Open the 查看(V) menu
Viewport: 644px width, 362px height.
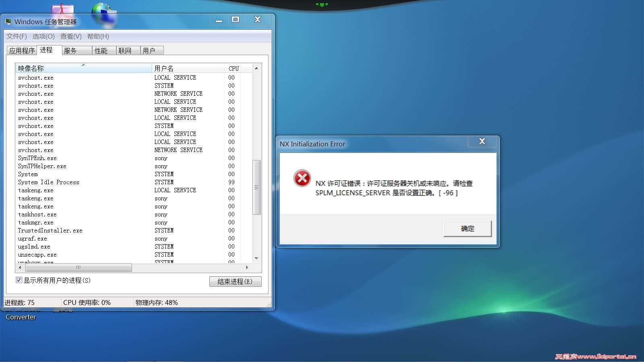click(71, 36)
